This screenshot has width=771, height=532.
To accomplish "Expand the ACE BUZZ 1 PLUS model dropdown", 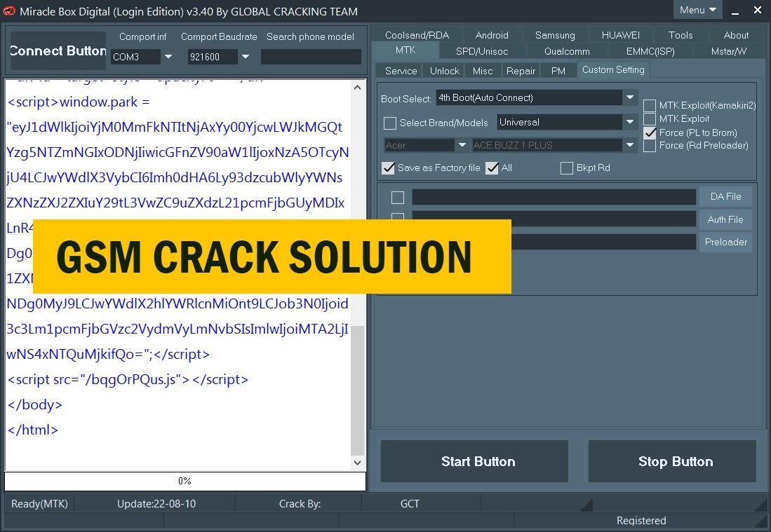I will coord(629,145).
